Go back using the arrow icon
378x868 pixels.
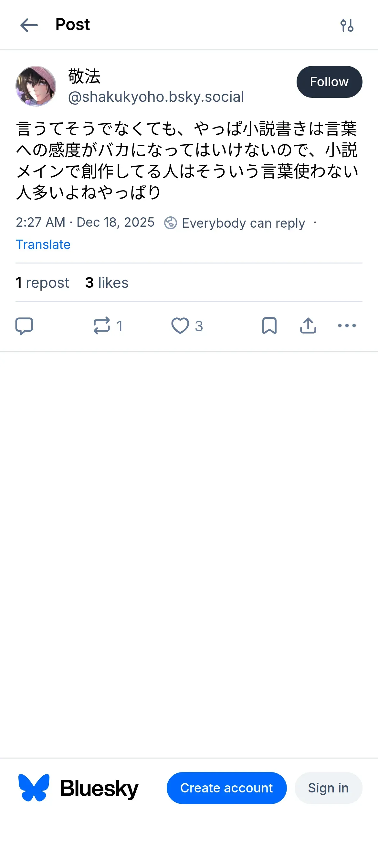click(29, 25)
